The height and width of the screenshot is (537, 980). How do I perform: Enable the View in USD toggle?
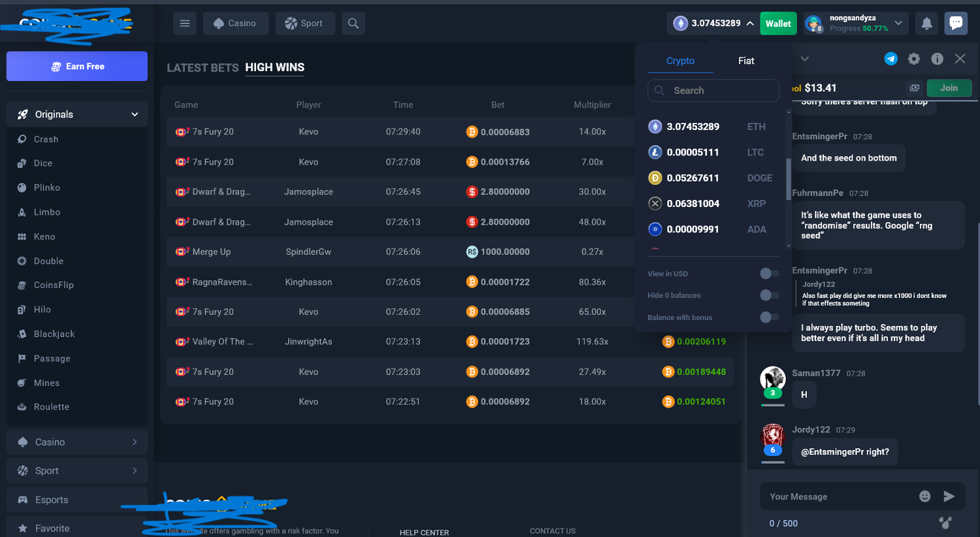[x=769, y=274]
